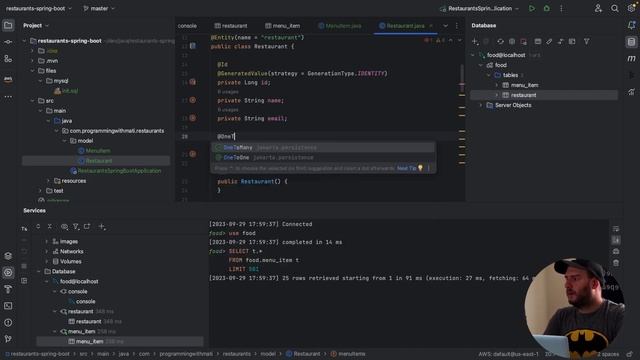Image resolution: width=640 pixels, height=360 pixels.
Task: Select the init.sql file in Project tree
Action: [x=66, y=91]
